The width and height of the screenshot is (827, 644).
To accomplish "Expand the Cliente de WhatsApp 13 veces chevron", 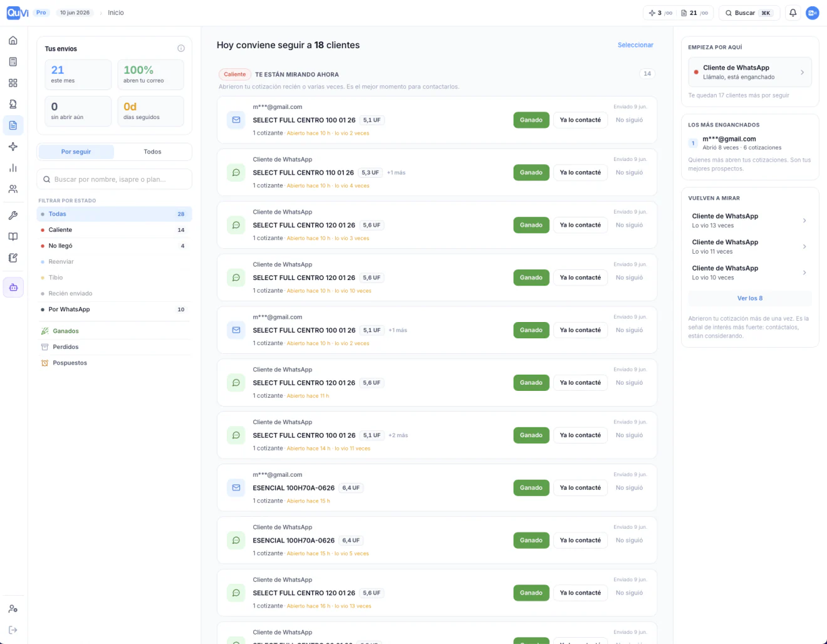I will coord(804,221).
